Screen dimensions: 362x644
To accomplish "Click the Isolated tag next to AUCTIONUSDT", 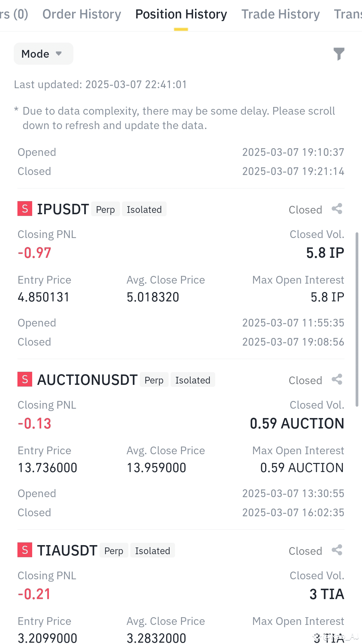I will [x=193, y=380].
